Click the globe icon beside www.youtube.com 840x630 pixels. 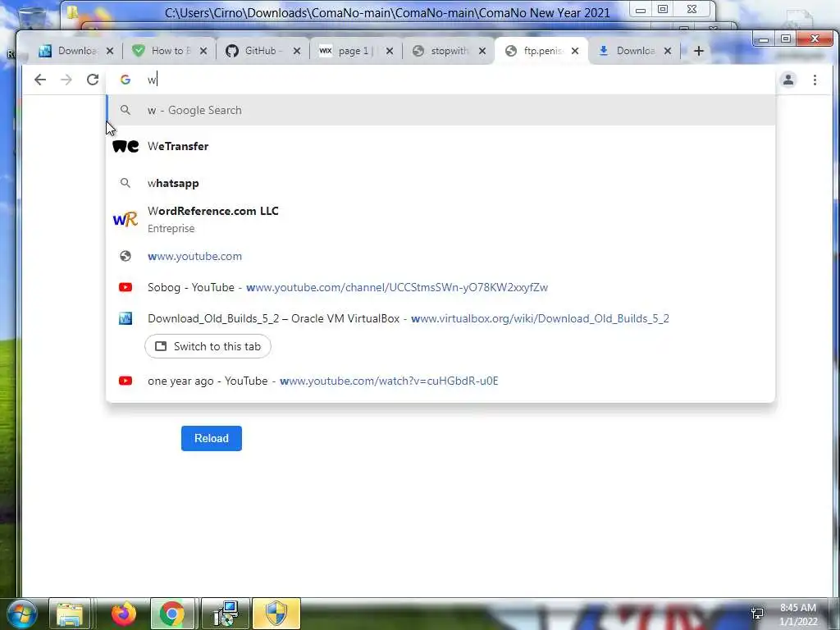[x=126, y=256]
